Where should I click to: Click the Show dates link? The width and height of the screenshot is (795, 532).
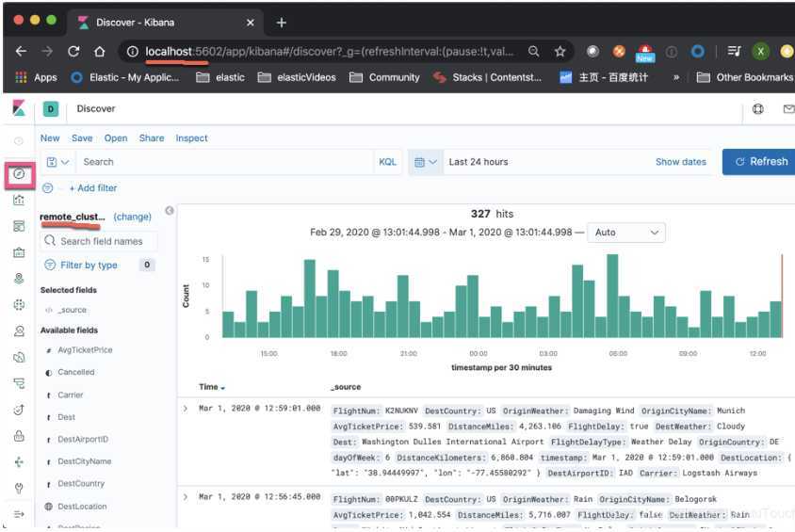pyautogui.click(x=680, y=162)
